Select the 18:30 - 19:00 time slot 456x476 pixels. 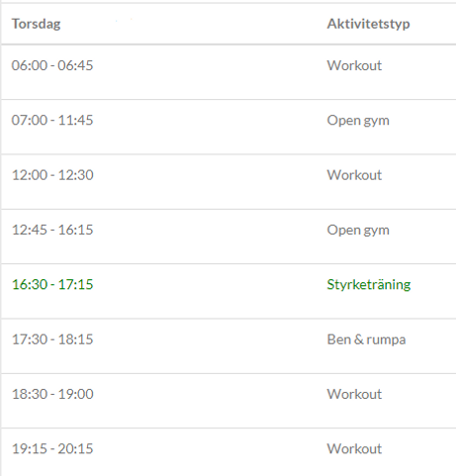(52, 394)
